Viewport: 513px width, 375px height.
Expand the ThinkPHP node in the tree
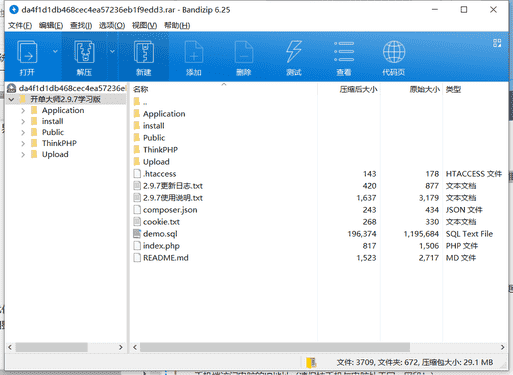pyautogui.click(x=23, y=143)
